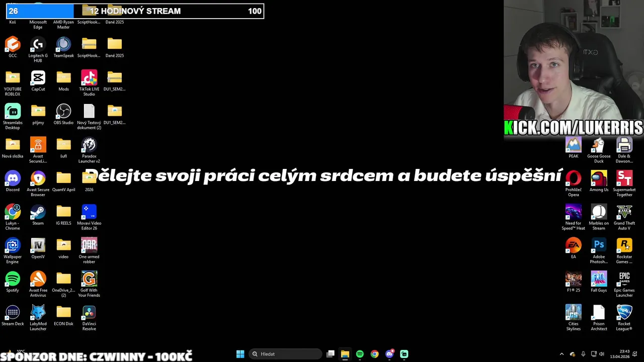Open File Explorer from the taskbar

[345, 354]
